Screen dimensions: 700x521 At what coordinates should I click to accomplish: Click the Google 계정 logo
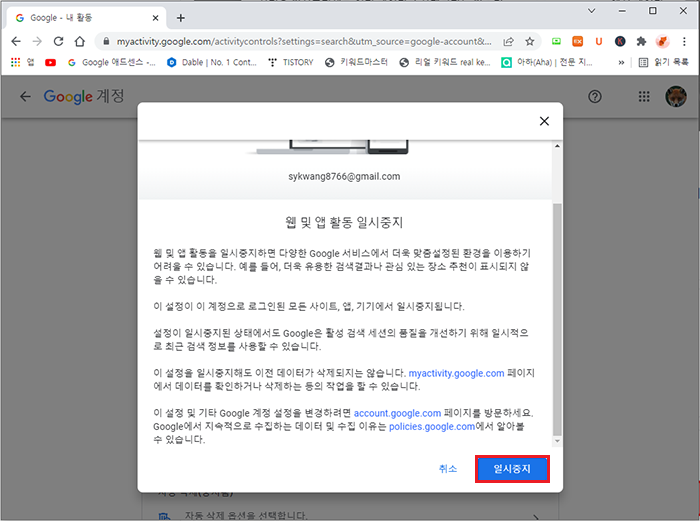pyautogui.click(x=84, y=96)
